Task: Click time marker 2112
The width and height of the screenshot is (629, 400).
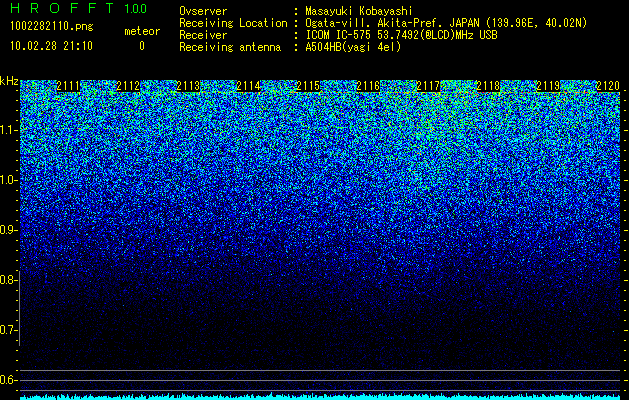Action: 128,86
